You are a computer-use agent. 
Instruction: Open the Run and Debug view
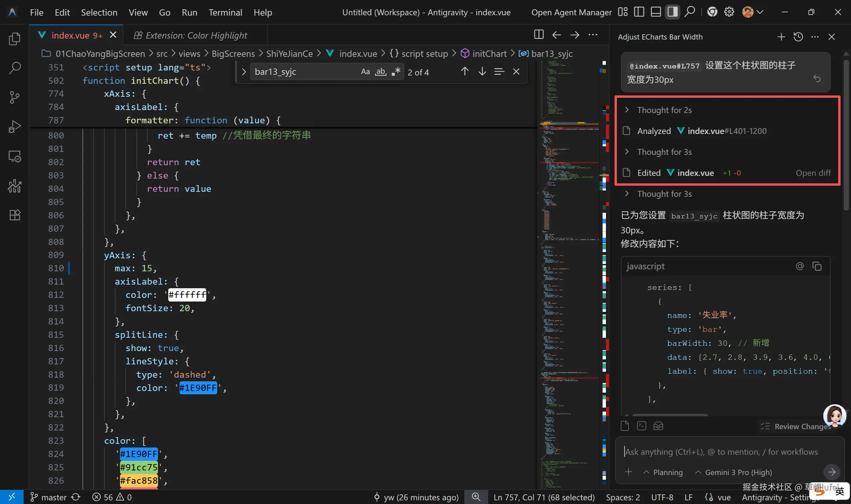(14, 127)
